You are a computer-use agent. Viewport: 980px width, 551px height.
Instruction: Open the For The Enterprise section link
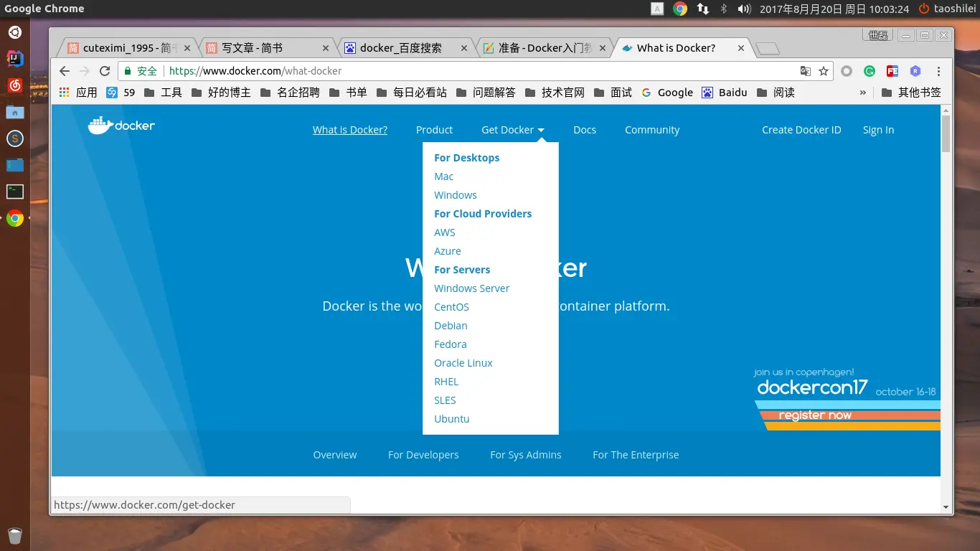pyautogui.click(x=636, y=455)
